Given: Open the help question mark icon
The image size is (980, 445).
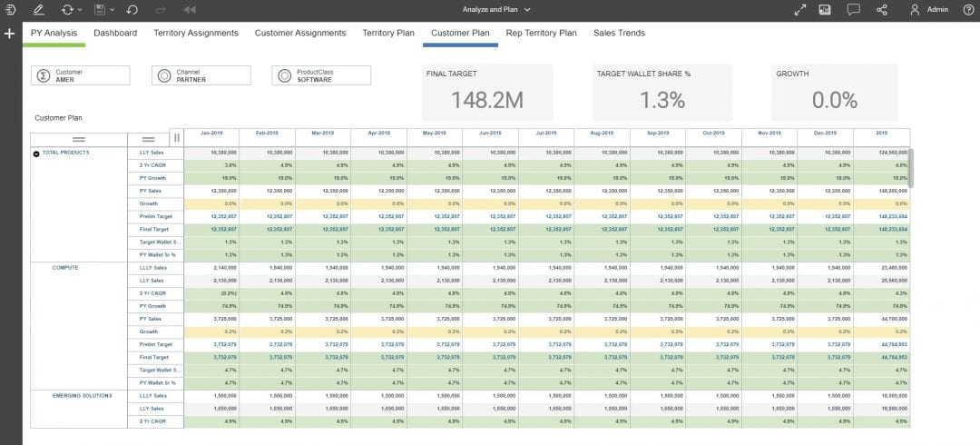Looking at the screenshot, I should coord(968,9).
